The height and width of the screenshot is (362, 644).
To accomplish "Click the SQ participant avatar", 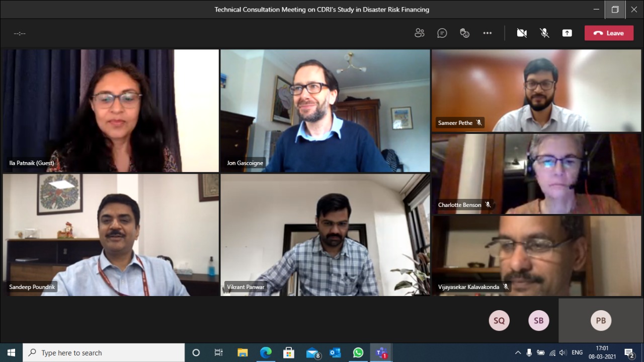I will (499, 320).
